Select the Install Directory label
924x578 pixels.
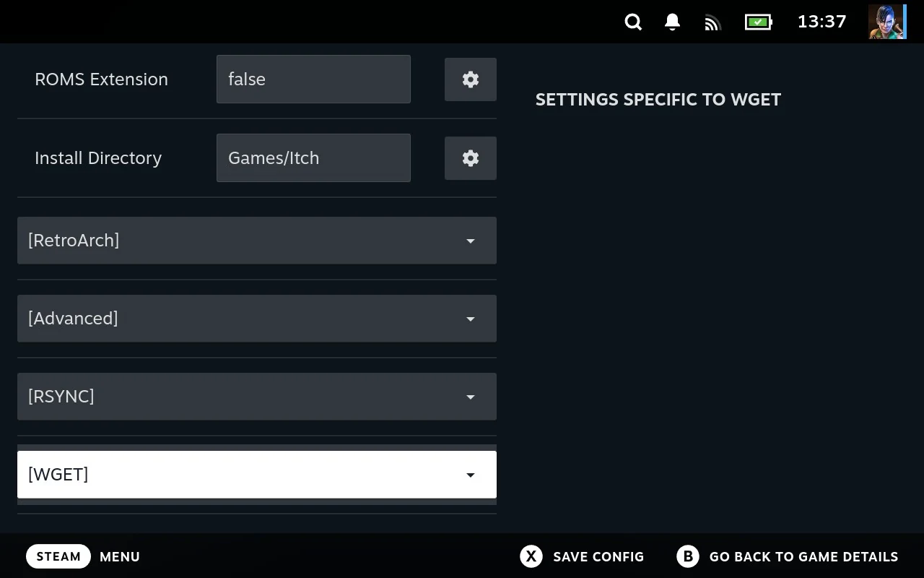tap(98, 158)
